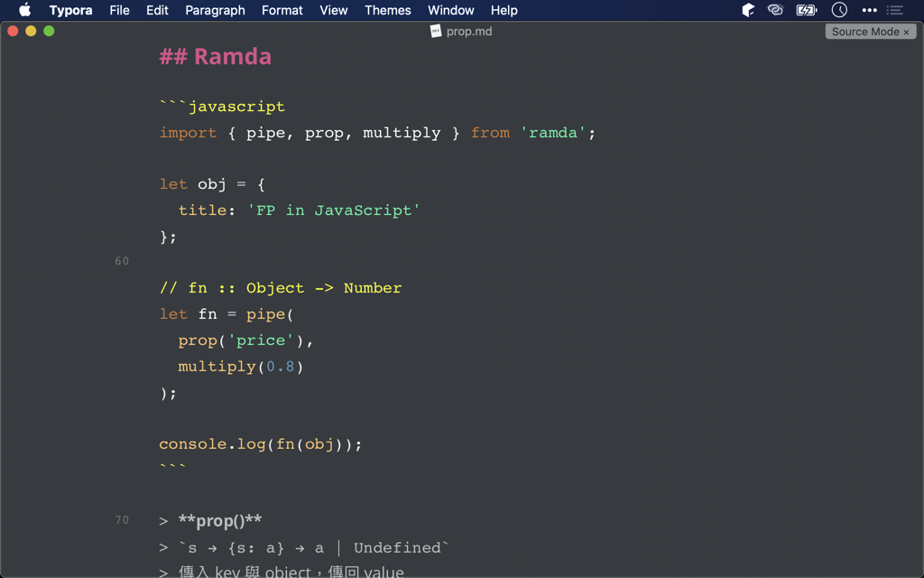Click the closing }; of obj

pos(168,237)
